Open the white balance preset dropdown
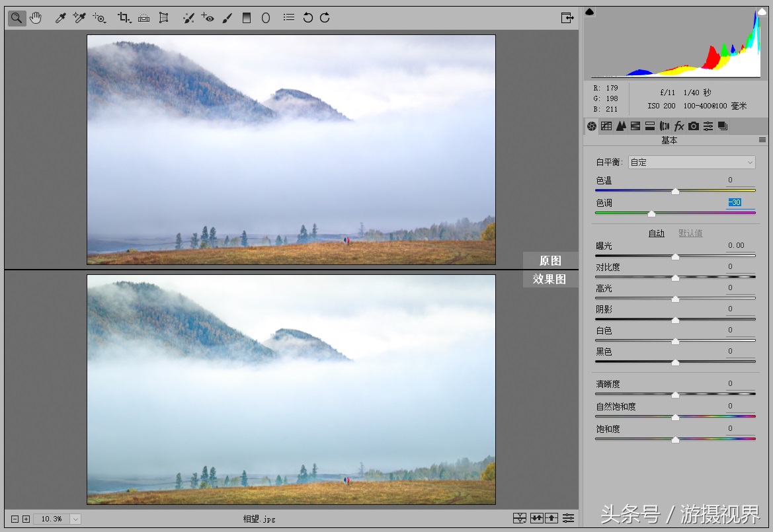Screen dimensions: 773x532 coord(691,162)
